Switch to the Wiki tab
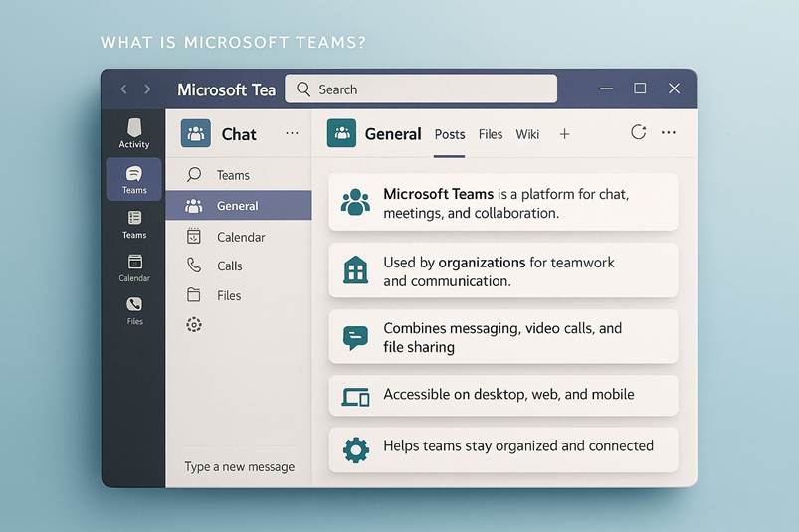Image resolution: width=799 pixels, height=532 pixels. pyautogui.click(x=527, y=134)
